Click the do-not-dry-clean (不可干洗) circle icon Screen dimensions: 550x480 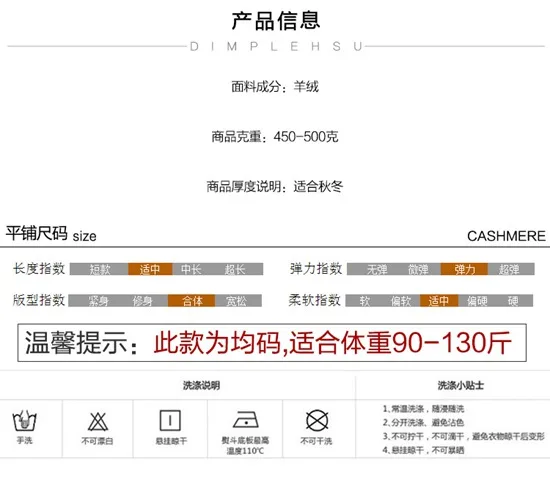(317, 420)
